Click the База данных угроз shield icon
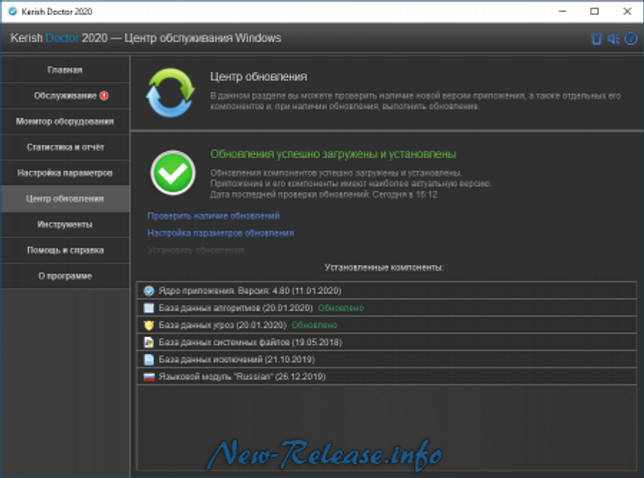 pos(149,325)
